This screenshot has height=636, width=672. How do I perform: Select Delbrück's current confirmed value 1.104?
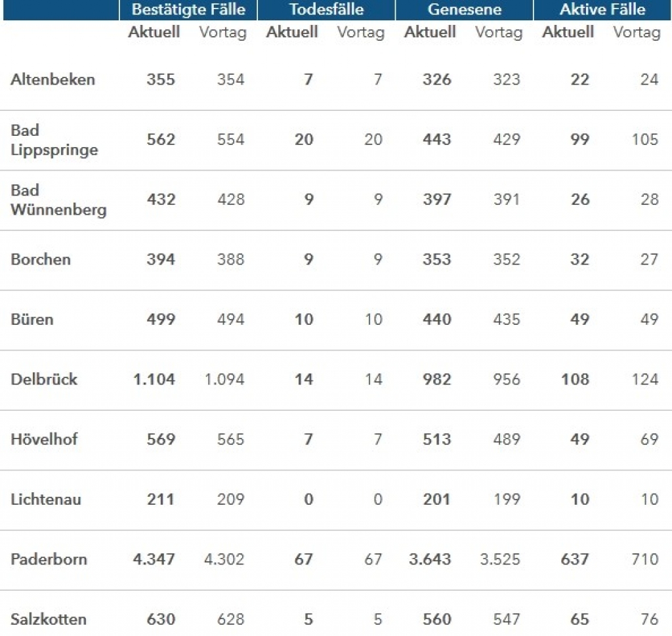(x=154, y=380)
